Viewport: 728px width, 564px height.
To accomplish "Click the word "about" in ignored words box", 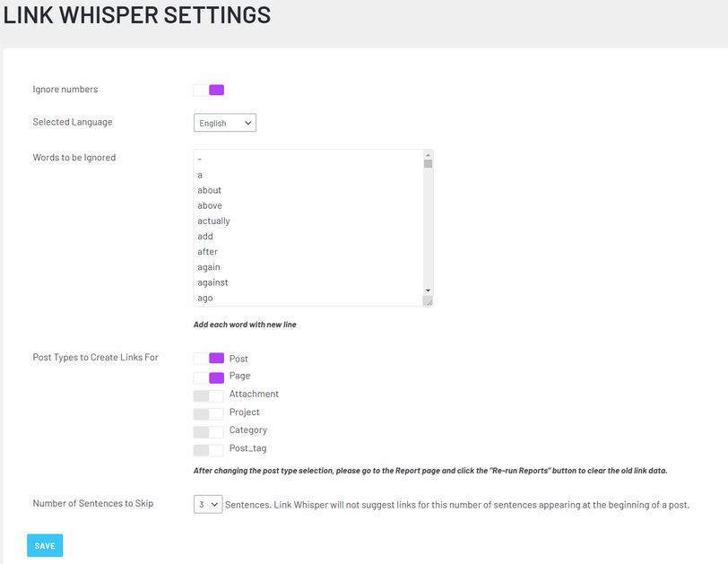I will pyautogui.click(x=210, y=190).
